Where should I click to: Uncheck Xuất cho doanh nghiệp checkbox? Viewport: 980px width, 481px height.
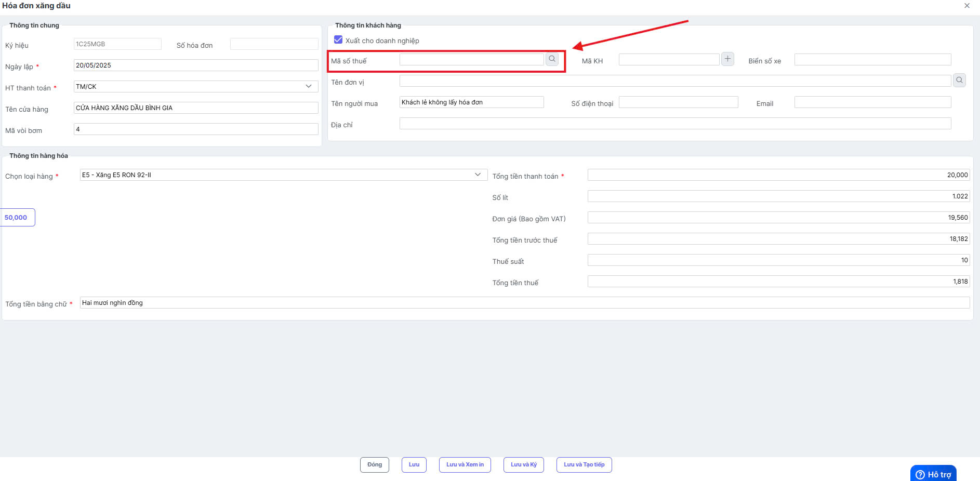click(338, 40)
